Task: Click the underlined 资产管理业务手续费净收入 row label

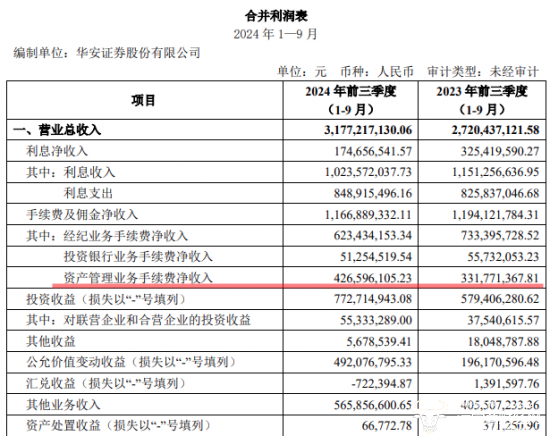Action: [138, 277]
